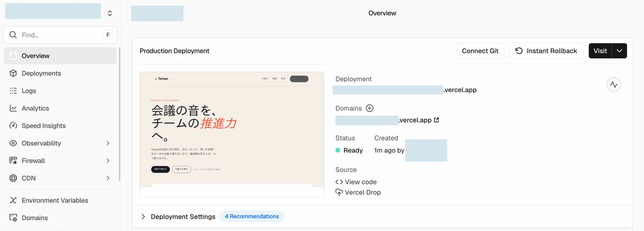Click the Connect Git button
The height and width of the screenshot is (231, 644).
(480, 51)
